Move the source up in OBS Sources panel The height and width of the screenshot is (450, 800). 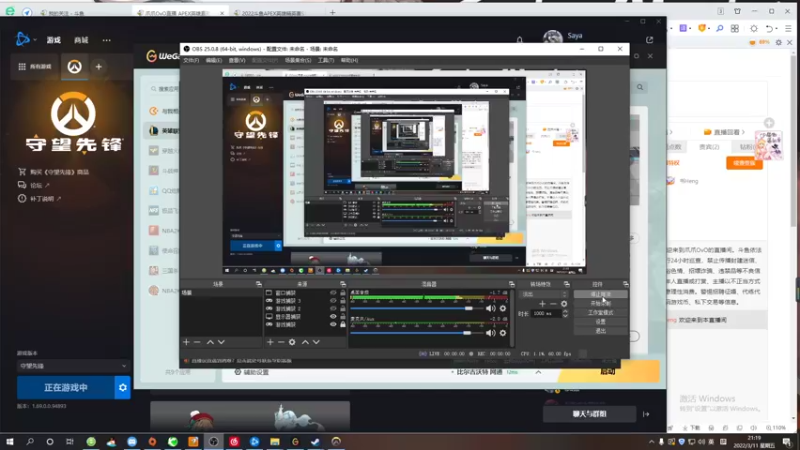pyautogui.click(x=305, y=342)
